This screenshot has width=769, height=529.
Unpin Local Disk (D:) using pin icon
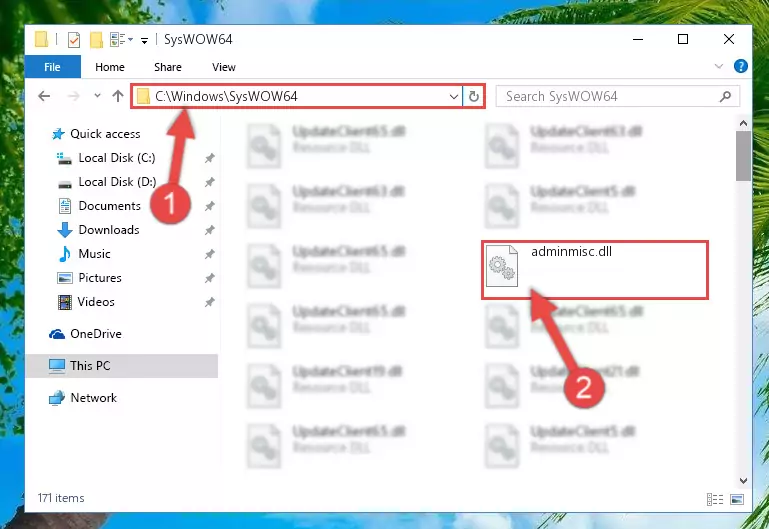click(x=209, y=182)
